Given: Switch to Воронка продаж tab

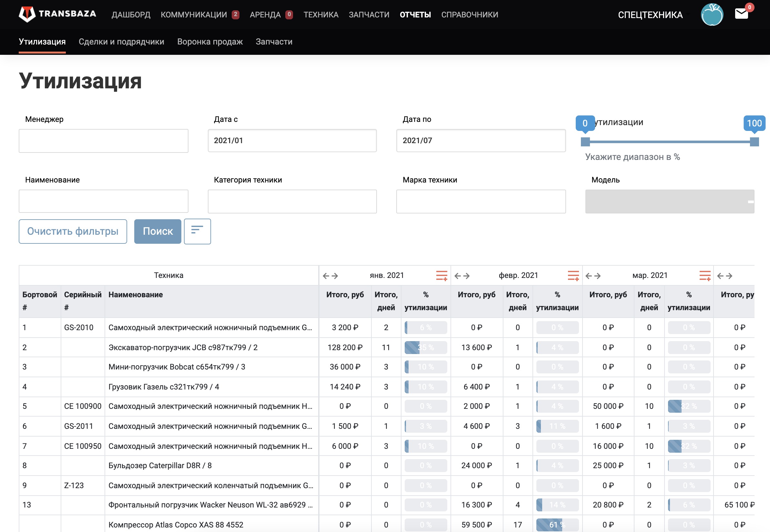Looking at the screenshot, I should click(x=210, y=42).
